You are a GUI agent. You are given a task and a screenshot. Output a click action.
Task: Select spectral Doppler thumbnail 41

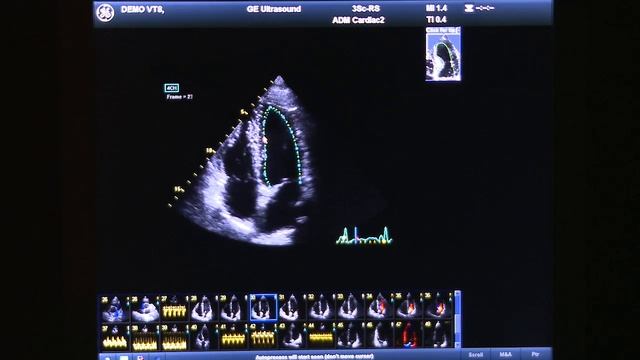(232, 337)
